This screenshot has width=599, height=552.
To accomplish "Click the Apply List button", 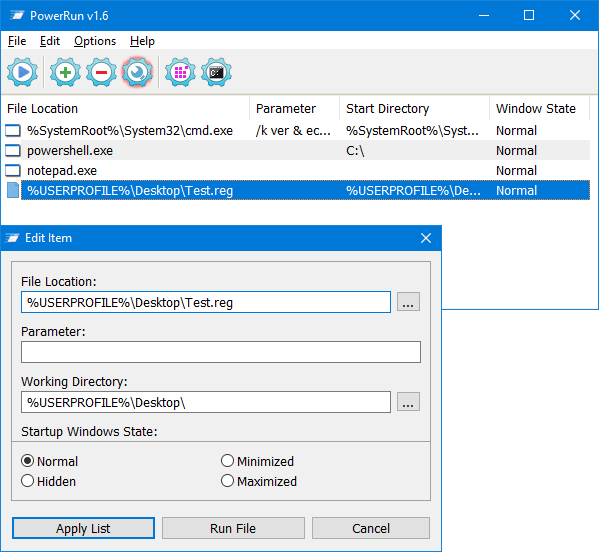I will point(83,528).
